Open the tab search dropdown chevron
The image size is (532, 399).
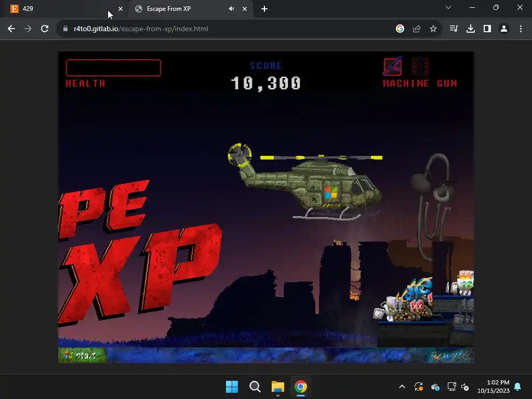point(448,7)
